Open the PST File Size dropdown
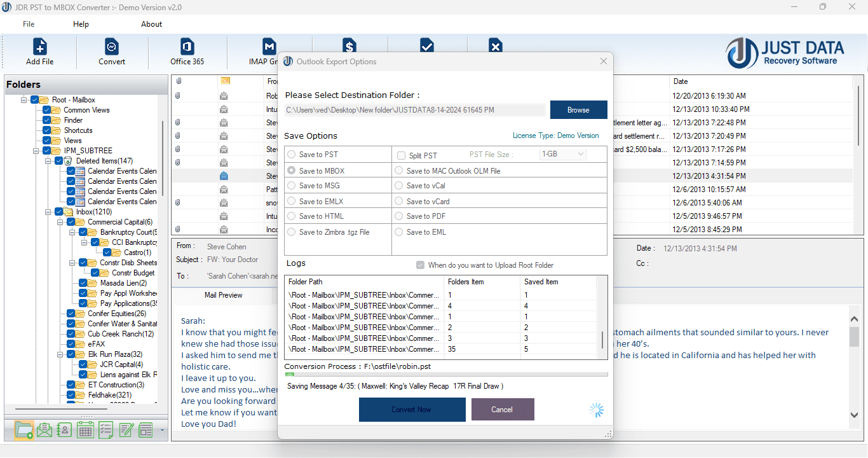Image resolution: width=868 pixels, height=458 pixels. [563, 155]
